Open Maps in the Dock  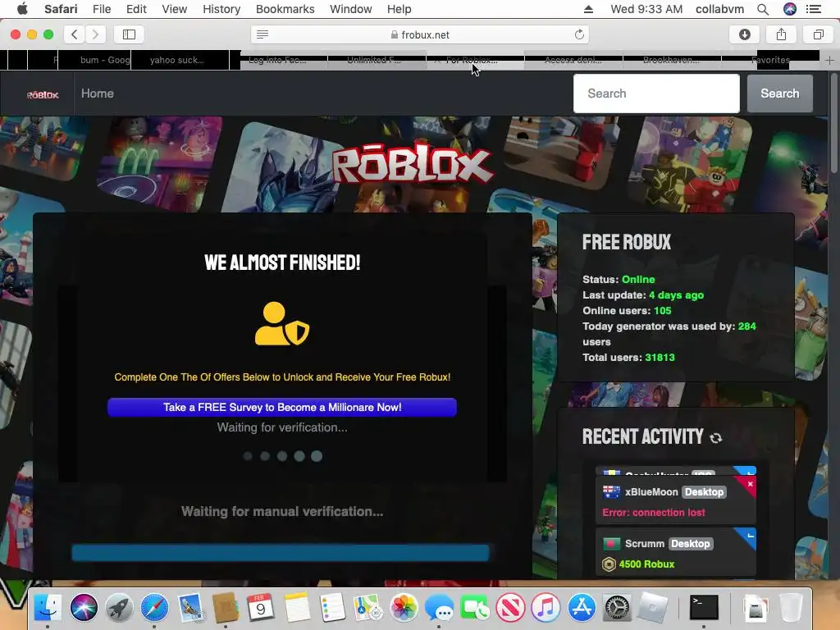pyautogui.click(x=367, y=608)
